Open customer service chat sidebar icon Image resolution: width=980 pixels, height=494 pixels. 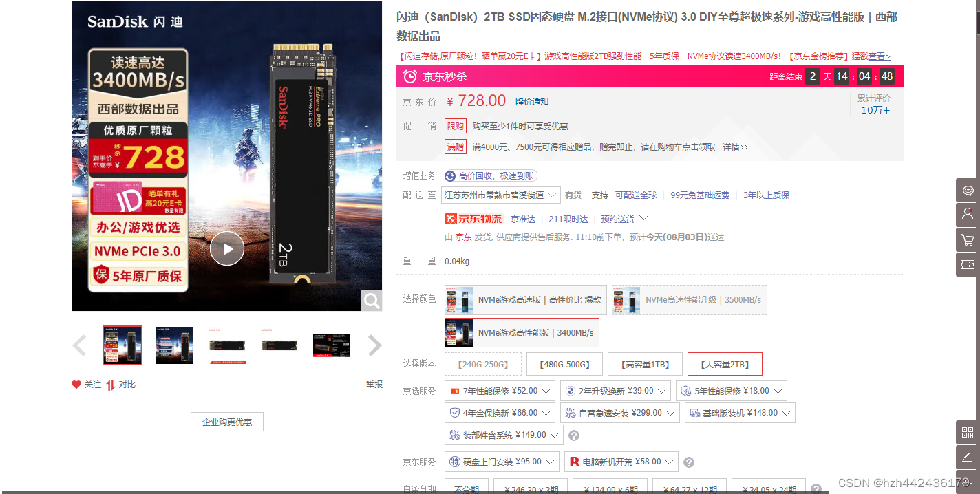pyautogui.click(x=968, y=191)
